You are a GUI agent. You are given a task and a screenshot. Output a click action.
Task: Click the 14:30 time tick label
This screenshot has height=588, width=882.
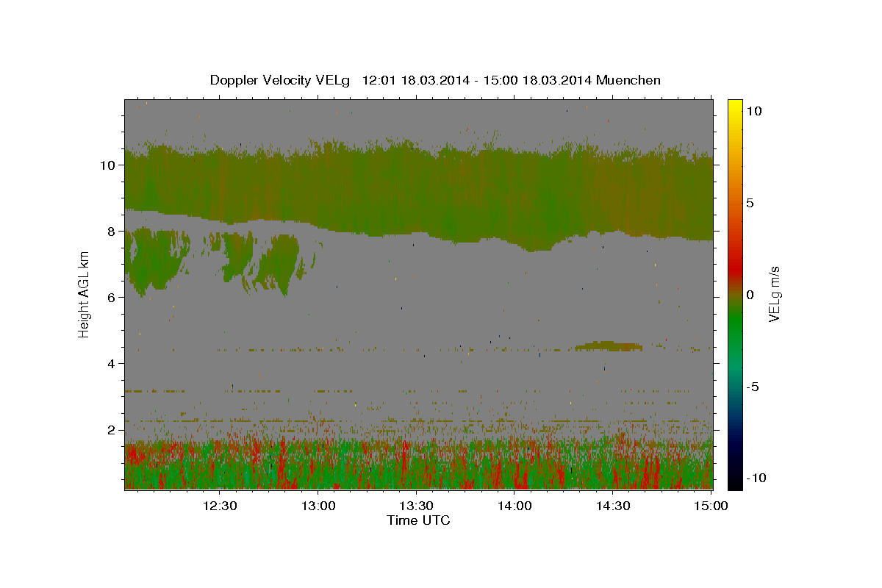click(x=612, y=506)
